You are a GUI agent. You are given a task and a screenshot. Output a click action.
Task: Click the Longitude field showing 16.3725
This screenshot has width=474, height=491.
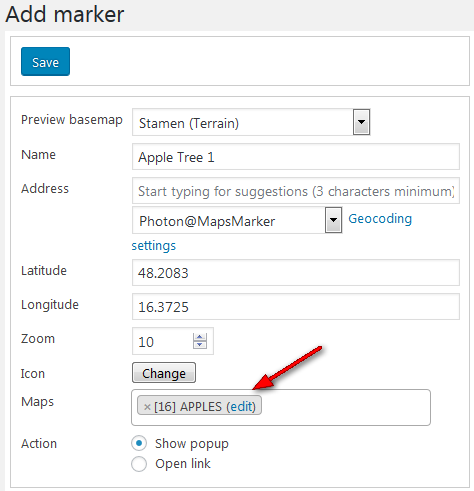(x=296, y=307)
